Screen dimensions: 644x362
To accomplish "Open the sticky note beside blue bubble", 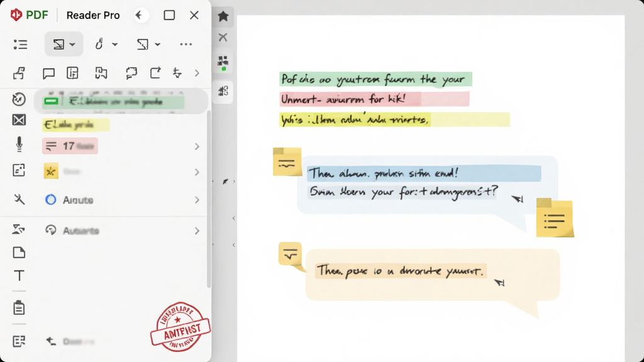I will pos(287,162).
